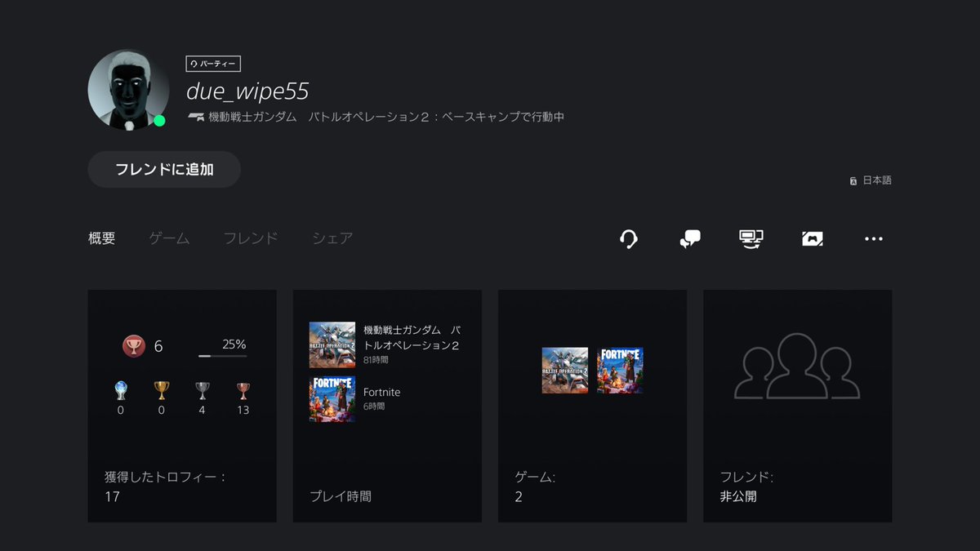Open the フレンド tab
Image resolution: width=980 pixels, height=551 pixels.
[251, 238]
